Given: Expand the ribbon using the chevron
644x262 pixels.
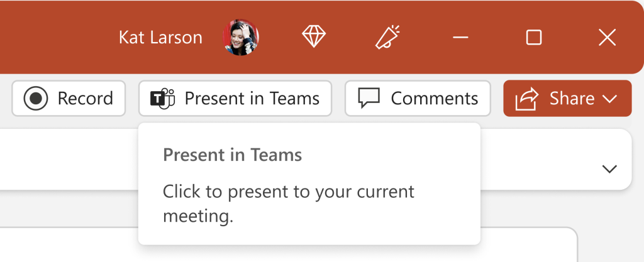Looking at the screenshot, I should click(609, 168).
